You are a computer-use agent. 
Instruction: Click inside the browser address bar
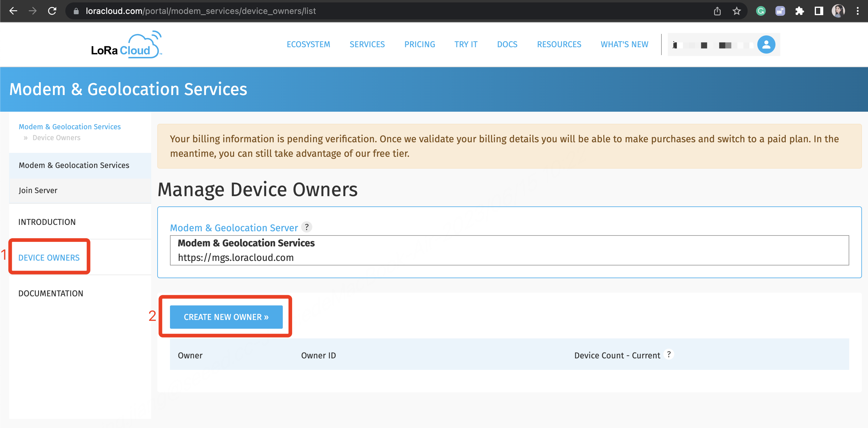tap(236, 11)
